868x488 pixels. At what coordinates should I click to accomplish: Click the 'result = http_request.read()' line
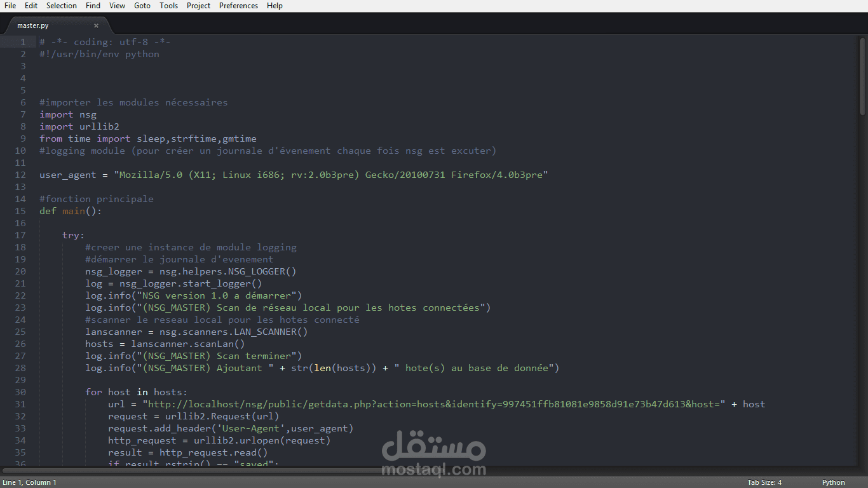click(188, 452)
